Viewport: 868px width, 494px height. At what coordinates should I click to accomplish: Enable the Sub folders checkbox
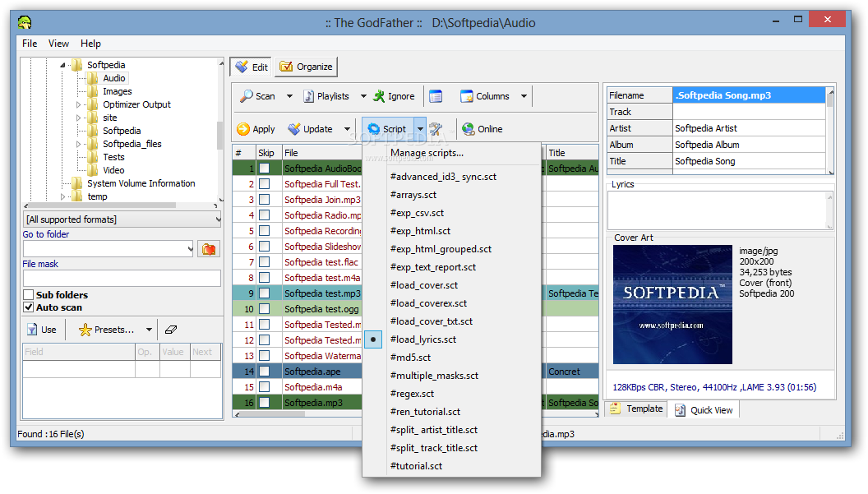29,295
